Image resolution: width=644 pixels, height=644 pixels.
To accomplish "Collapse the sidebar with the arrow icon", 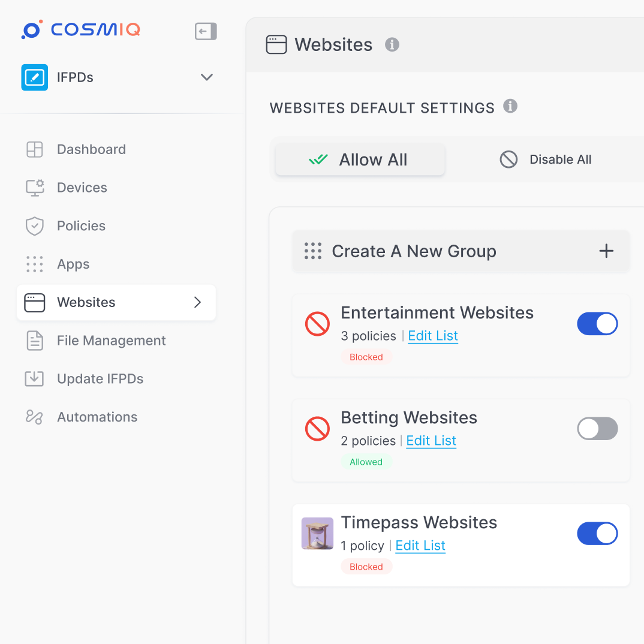I will 206,31.
